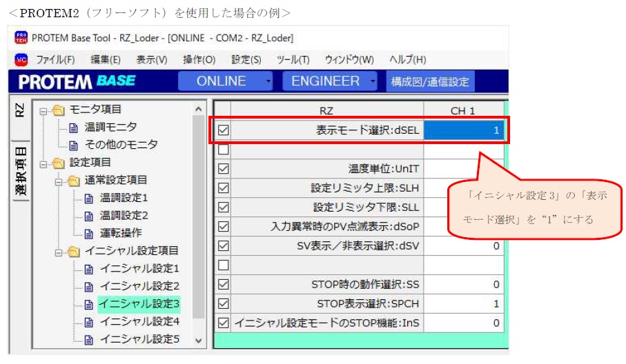
Task: Click the 運転操作 document icon
Action: 89,234
